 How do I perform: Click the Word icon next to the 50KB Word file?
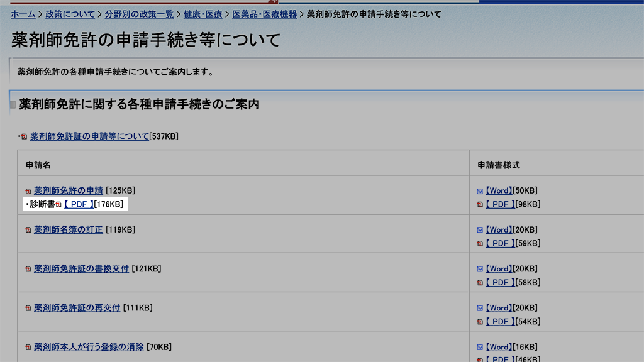click(480, 191)
